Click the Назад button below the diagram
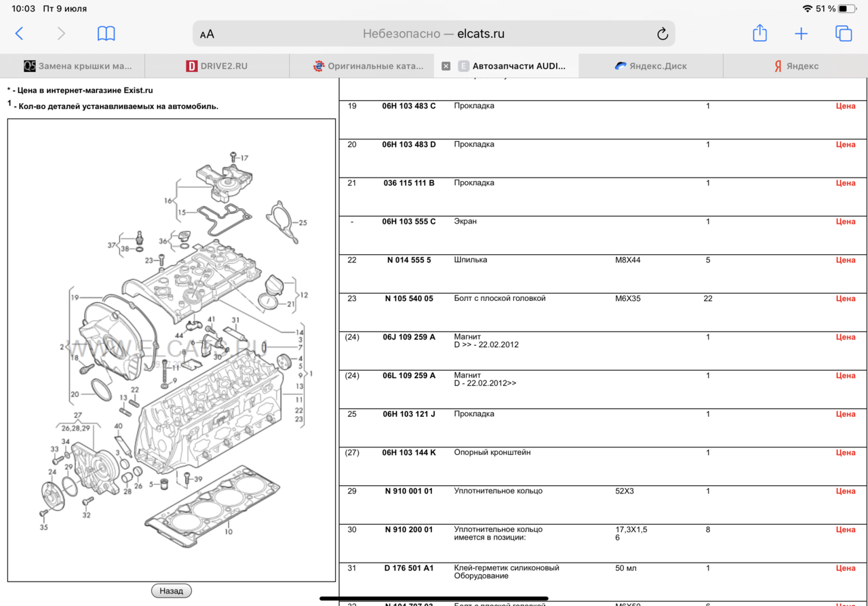 pos(172,591)
